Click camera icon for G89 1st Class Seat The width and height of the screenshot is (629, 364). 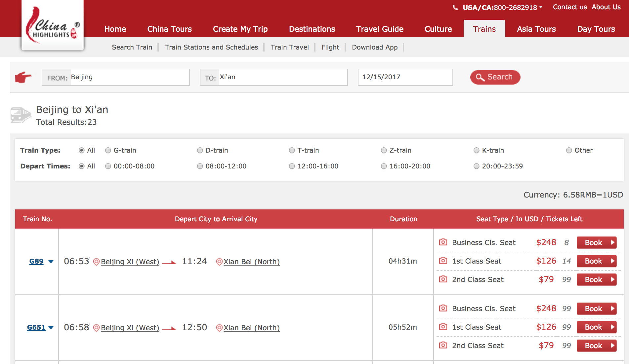pyautogui.click(x=443, y=261)
